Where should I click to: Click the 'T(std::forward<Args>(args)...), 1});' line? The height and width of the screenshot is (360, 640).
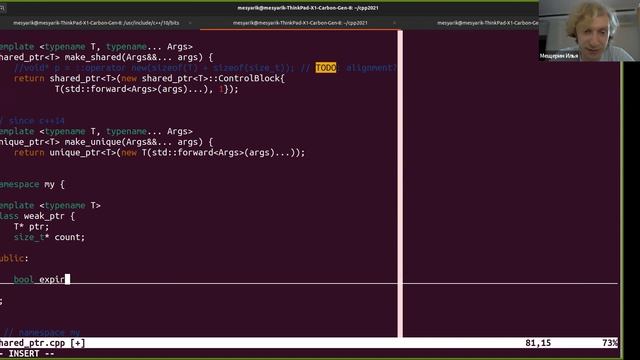[x=147, y=89]
